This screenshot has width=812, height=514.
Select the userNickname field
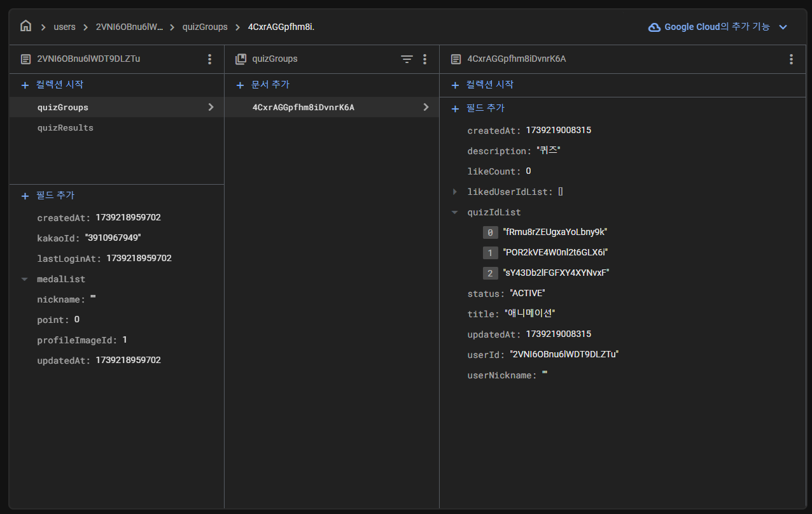click(x=507, y=375)
